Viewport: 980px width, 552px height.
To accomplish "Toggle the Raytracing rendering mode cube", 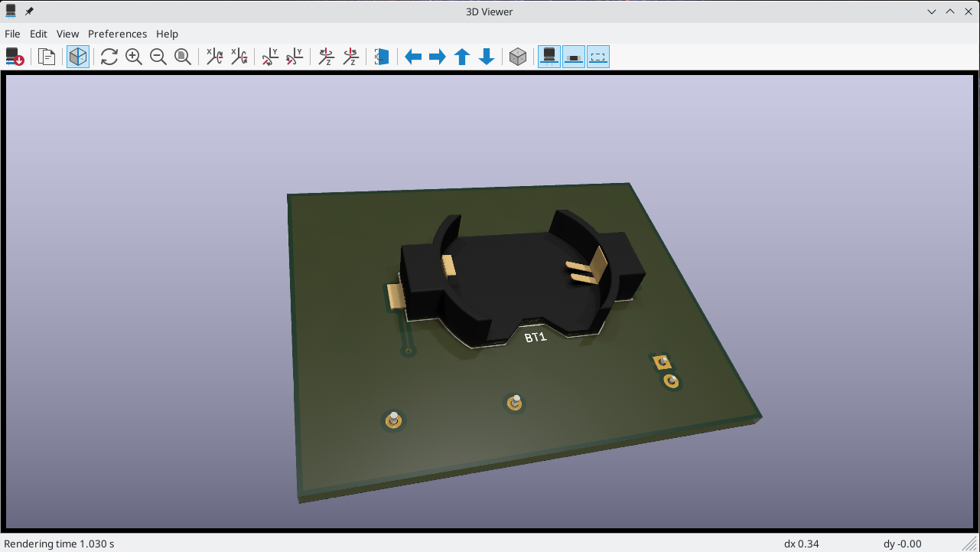I will pos(518,56).
